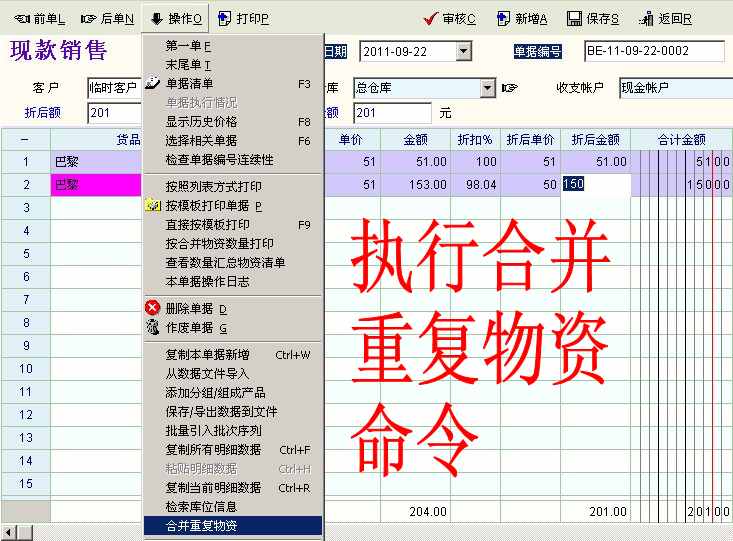
Task: Click the horizontal scrollbar left arrow
Action: (9, 532)
